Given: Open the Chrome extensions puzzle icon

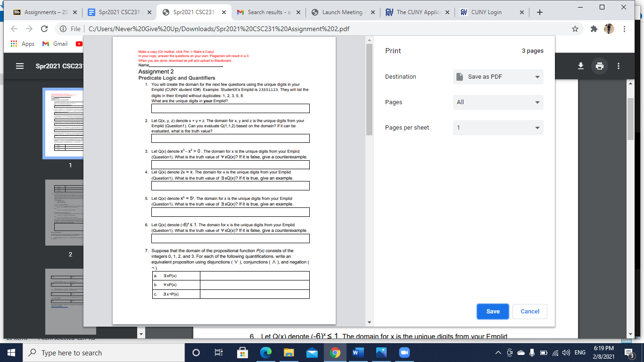Looking at the screenshot, I should coord(593,28).
